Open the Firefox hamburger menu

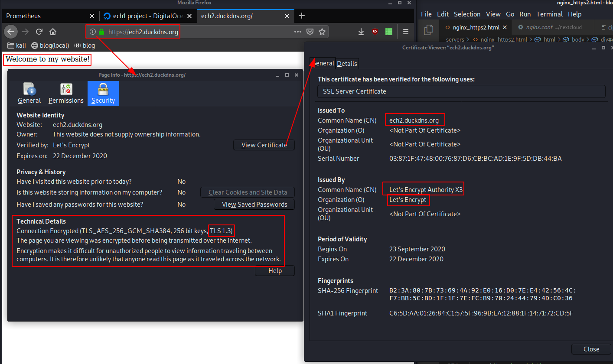pyautogui.click(x=406, y=32)
